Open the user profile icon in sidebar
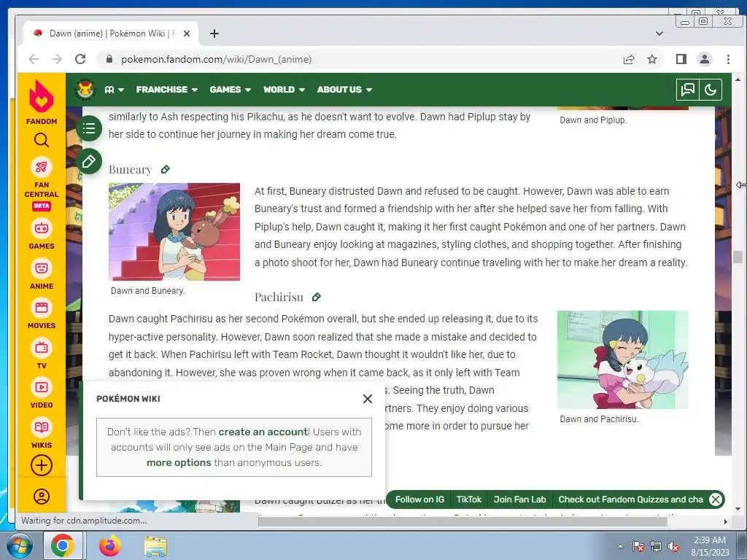Viewport: 747px width, 560px height. click(42, 497)
